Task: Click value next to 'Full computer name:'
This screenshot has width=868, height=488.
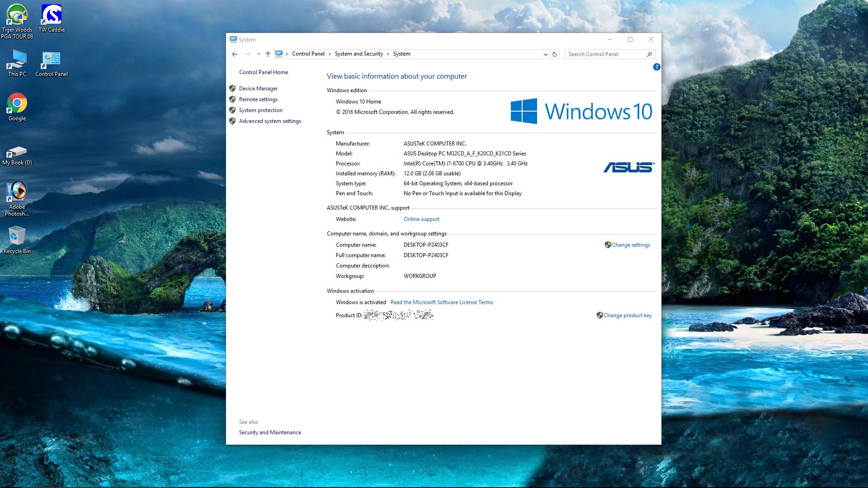Action: [x=426, y=255]
